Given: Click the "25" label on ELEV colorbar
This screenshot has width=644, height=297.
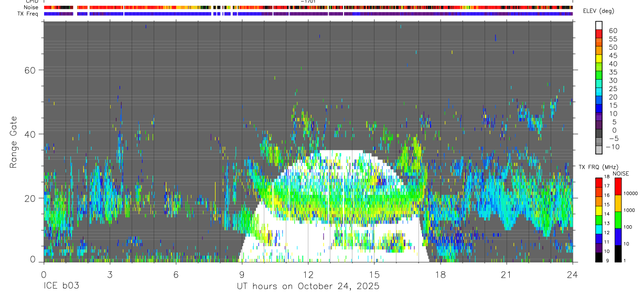Looking at the screenshot, I should pos(613,89).
